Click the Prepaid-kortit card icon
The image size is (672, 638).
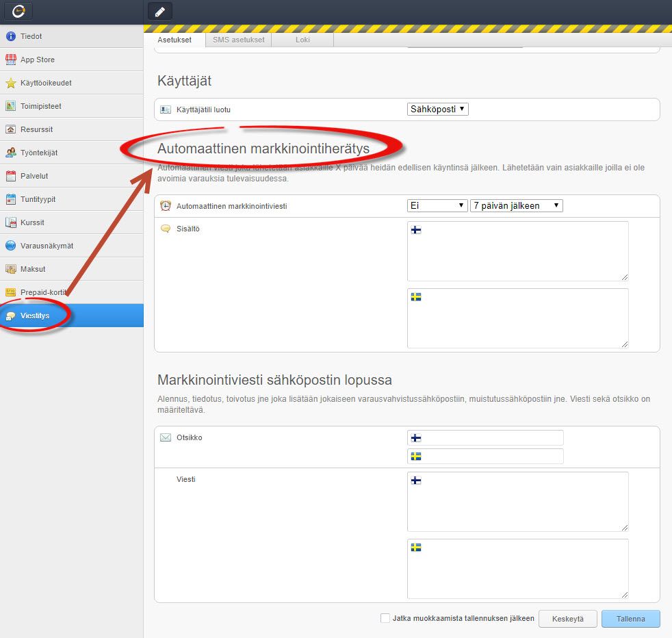[x=11, y=292]
